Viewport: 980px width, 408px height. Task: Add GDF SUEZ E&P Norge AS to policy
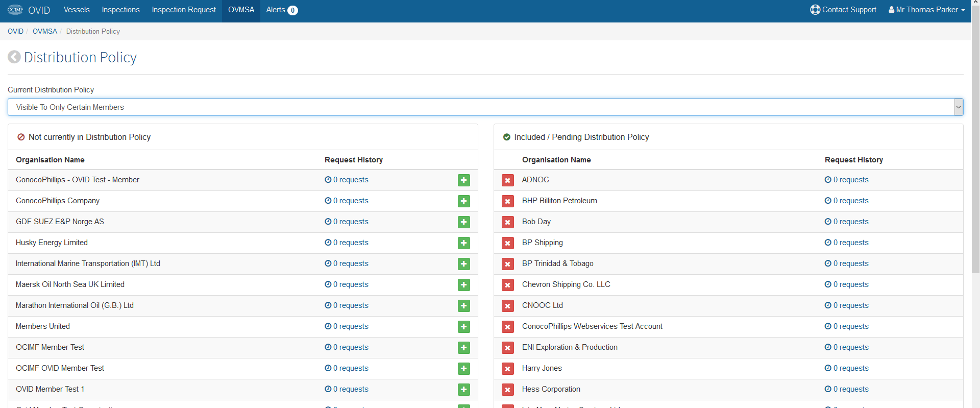463,222
